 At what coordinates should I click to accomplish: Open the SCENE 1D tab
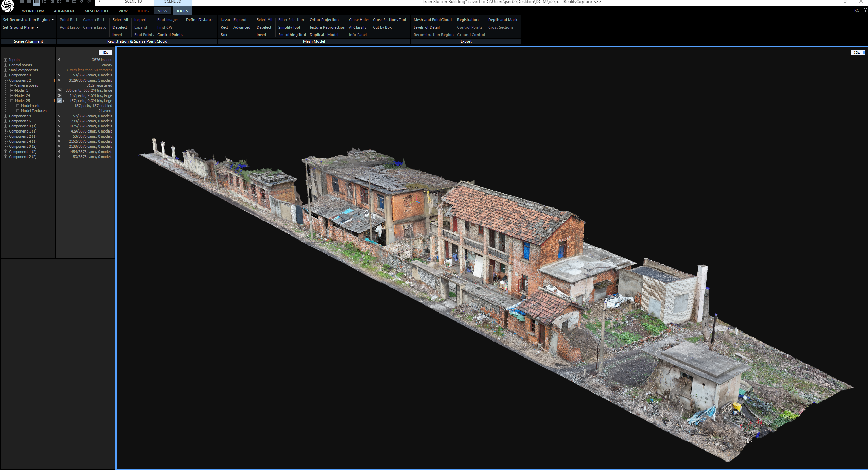[134, 2]
